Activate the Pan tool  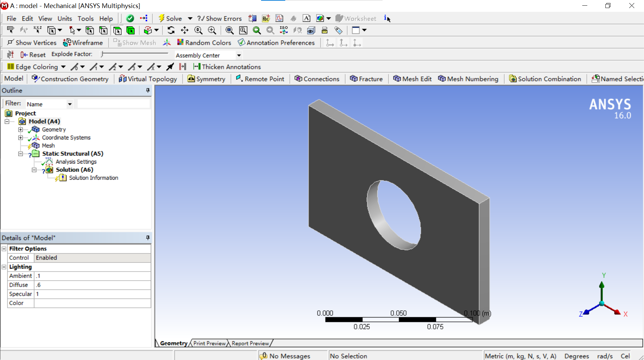(185, 30)
